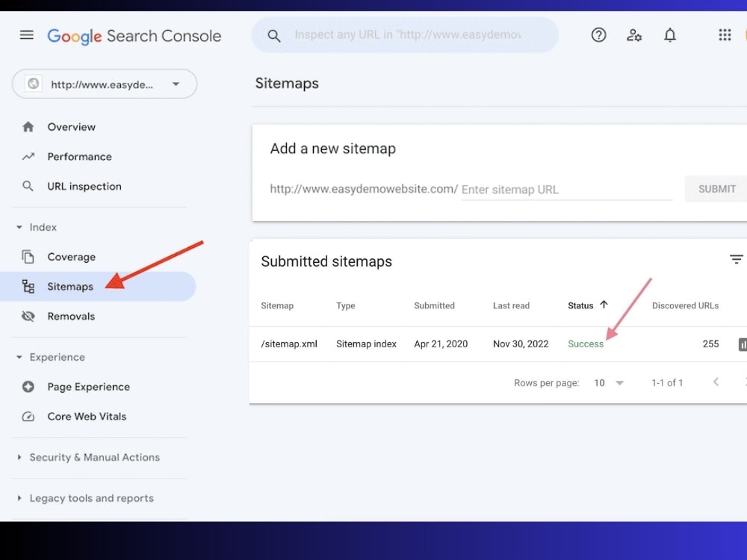The width and height of the screenshot is (747, 560).
Task: Go to previous page of sitemaps table
Action: [x=716, y=382]
